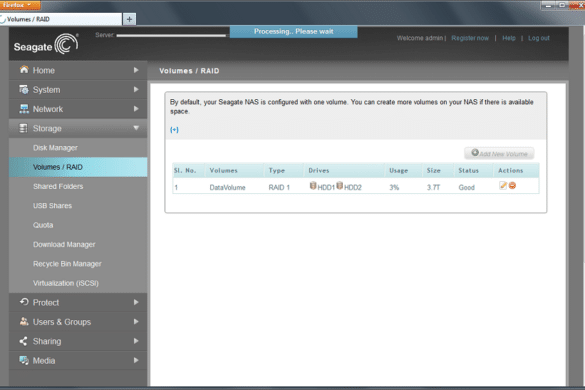Edit DataVolume using the pencil icon
The image size is (585, 390).
coord(503,185)
